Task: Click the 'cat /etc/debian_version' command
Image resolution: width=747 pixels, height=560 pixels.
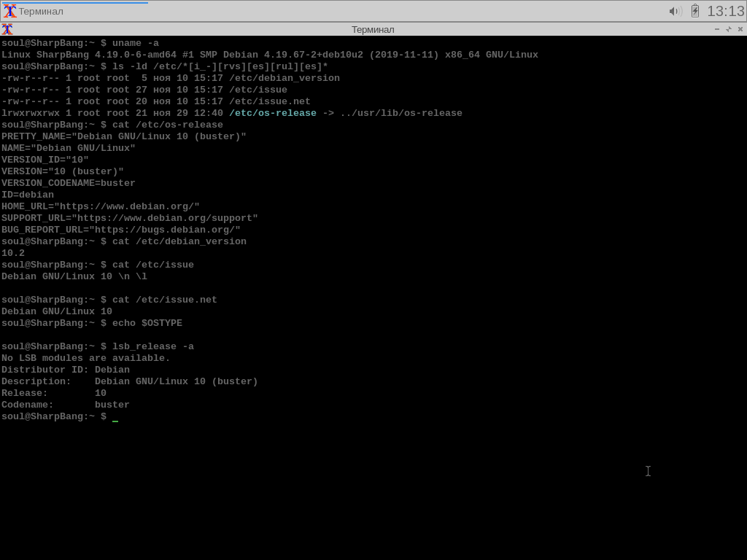Action: (x=124, y=241)
